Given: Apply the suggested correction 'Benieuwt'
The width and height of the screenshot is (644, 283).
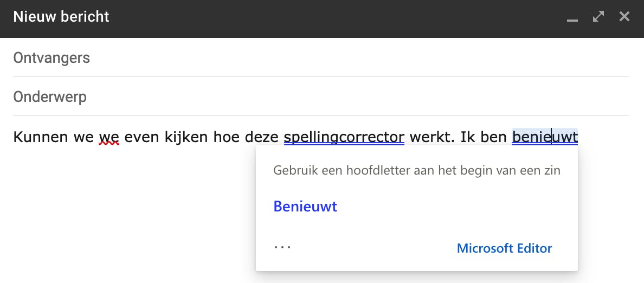Looking at the screenshot, I should tap(305, 207).
